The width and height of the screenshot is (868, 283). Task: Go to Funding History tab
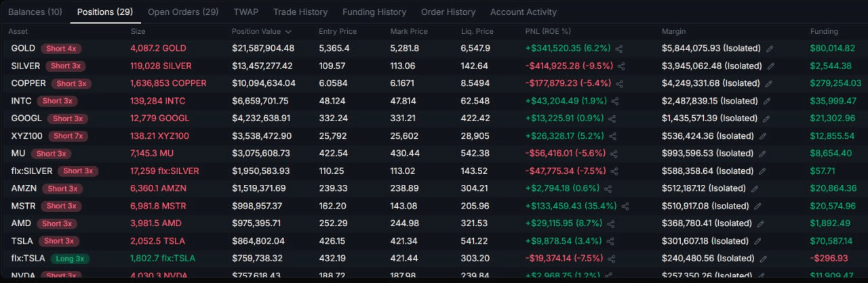tap(374, 12)
